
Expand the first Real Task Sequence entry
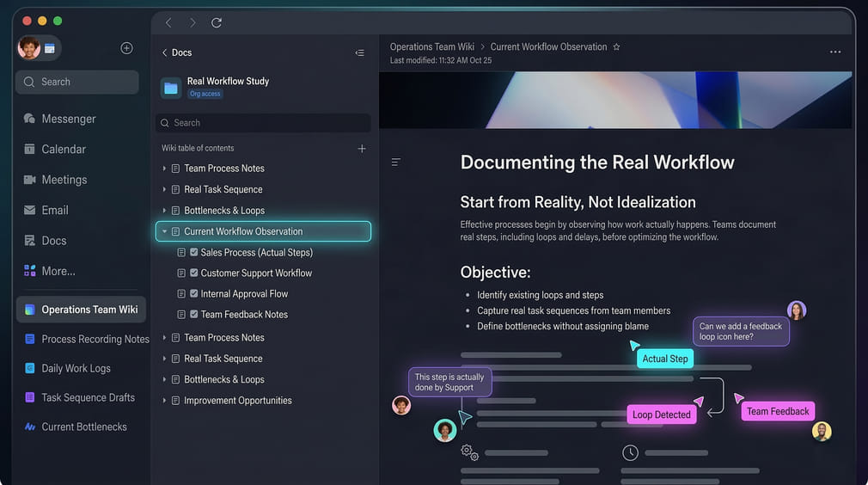[x=164, y=190]
